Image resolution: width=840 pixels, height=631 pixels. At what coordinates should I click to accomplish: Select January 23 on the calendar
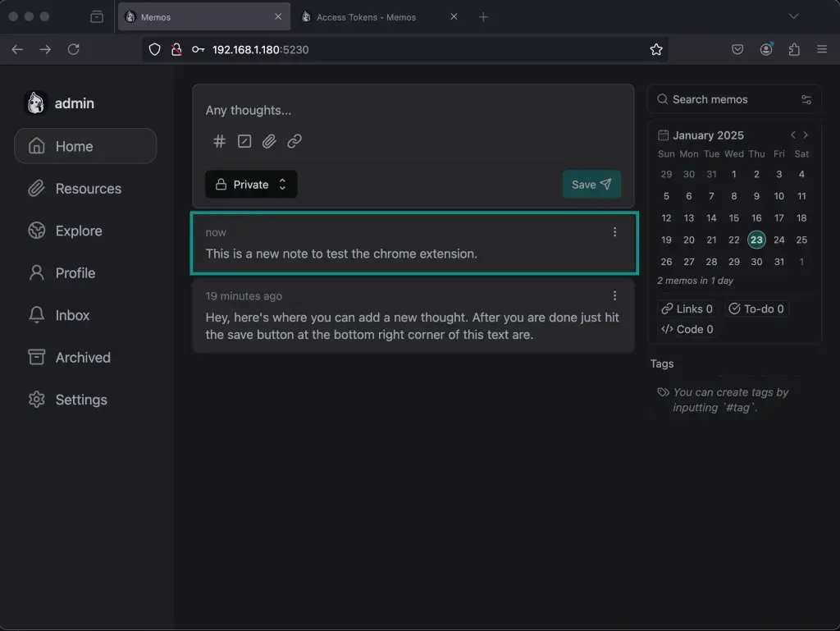(756, 240)
